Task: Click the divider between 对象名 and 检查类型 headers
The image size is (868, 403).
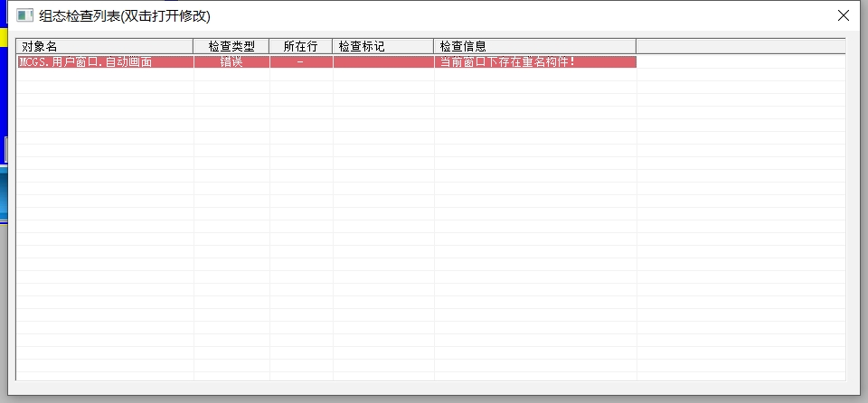Action: tap(193, 46)
